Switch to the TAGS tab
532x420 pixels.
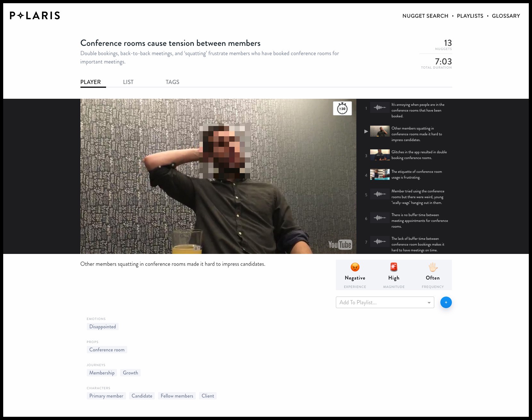[x=172, y=82]
